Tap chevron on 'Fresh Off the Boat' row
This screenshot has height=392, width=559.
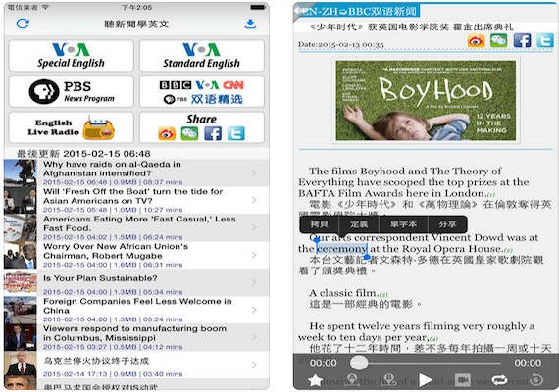point(254,200)
